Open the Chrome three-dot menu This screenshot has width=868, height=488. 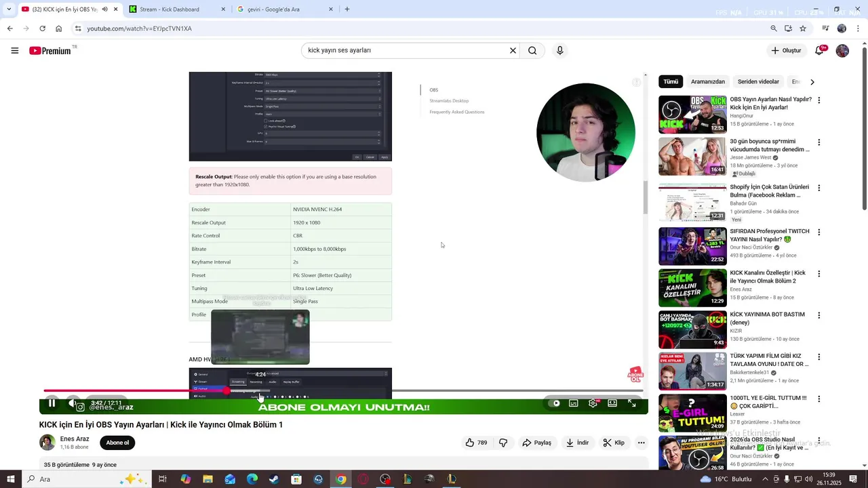tap(859, 28)
